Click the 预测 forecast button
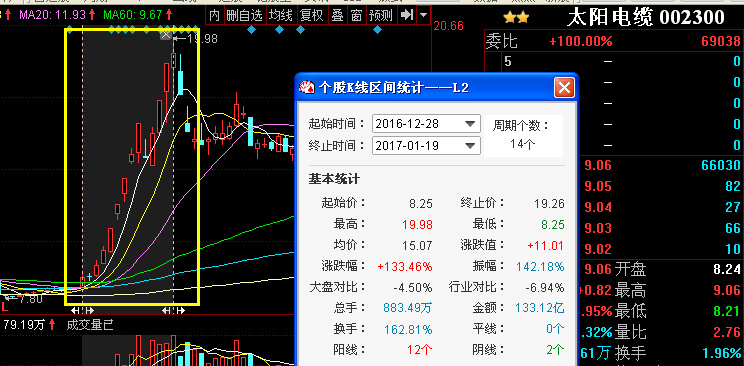This screenshot has width=744, height=366. click(x=381, y=15)
